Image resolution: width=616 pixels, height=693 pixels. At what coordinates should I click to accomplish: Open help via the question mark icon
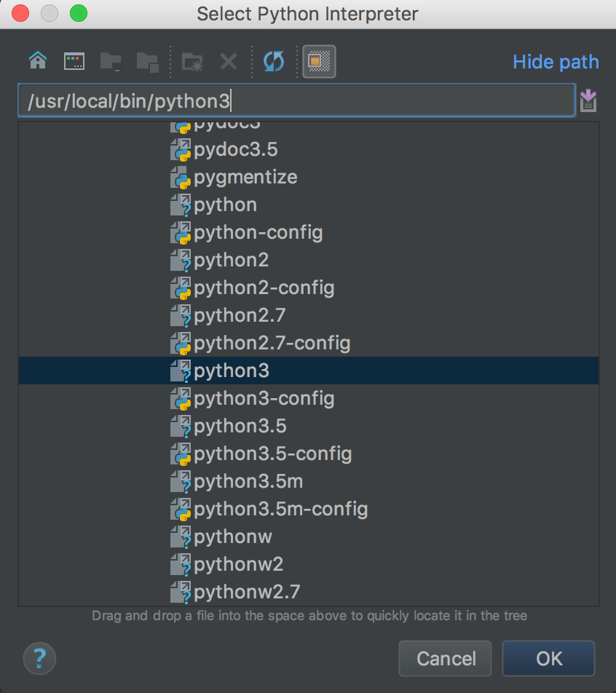(39, 658)
